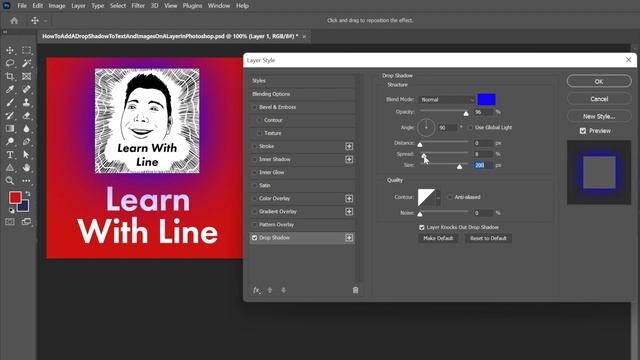Add another Stroke with plus button
The height and width of the screenshot is (360, 640).
(349, 146)
